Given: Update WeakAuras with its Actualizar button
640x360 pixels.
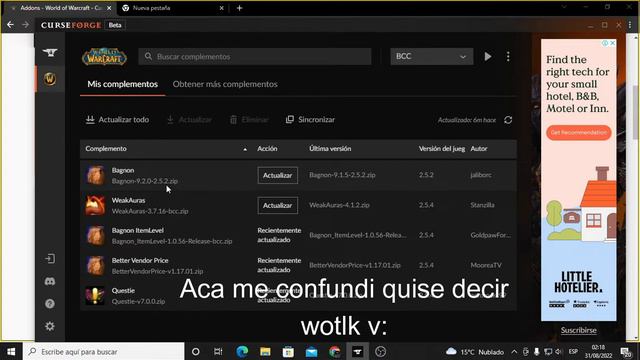Looking at the screenshot, I should pos(278,205).
